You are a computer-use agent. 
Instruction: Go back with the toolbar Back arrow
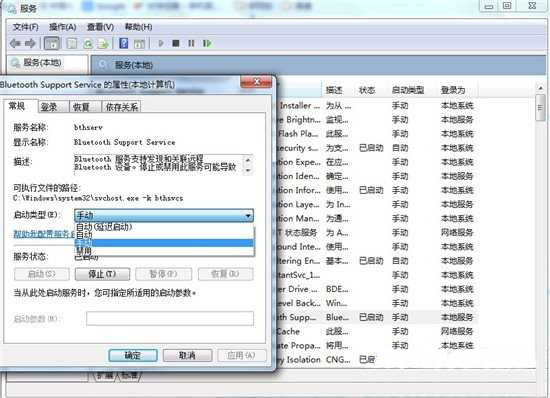[15, 43]
